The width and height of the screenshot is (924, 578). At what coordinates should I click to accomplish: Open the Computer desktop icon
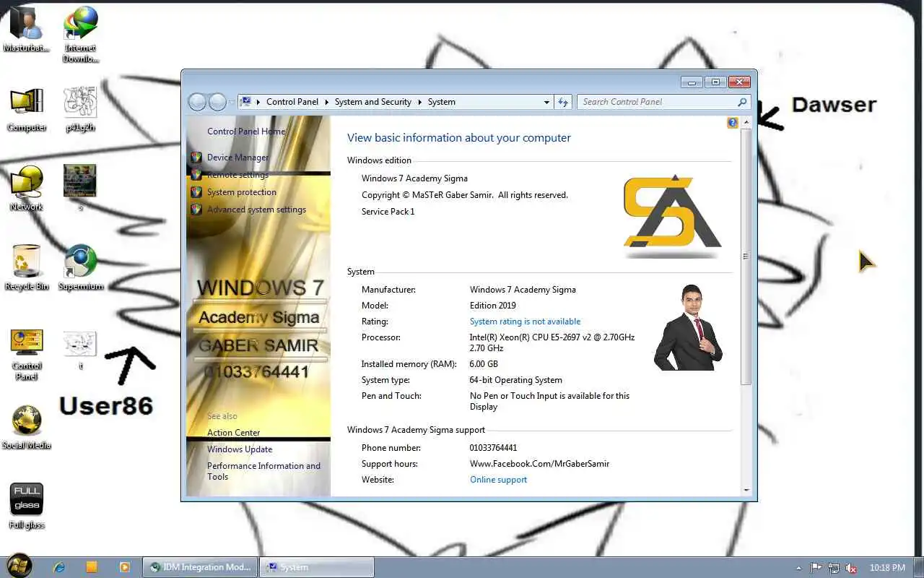tap(27, 109)
